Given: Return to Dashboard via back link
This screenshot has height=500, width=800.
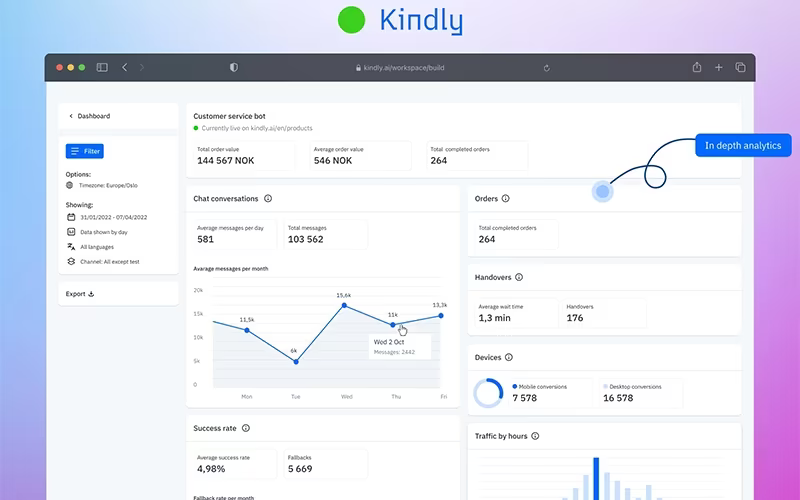Looking at the screenshot, I should coord(89,116).
